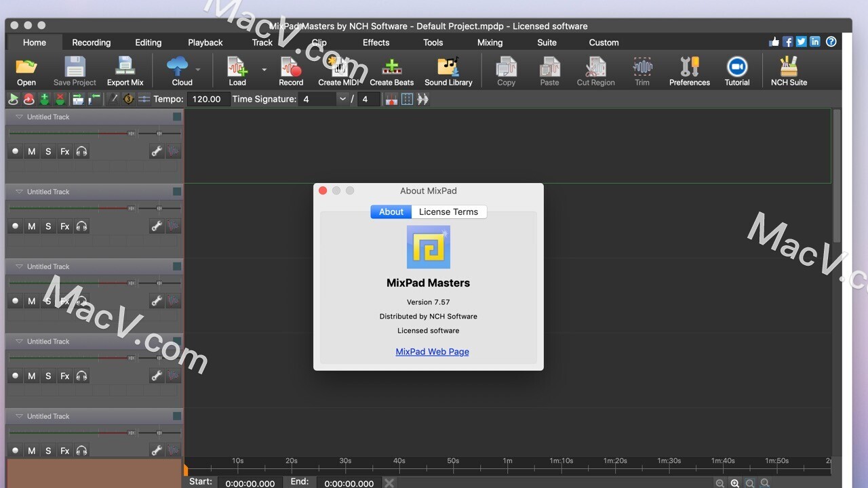Open the NCH Suite toolbox
Viewport: 868px width, 488px height.
[x=789, y=71]
